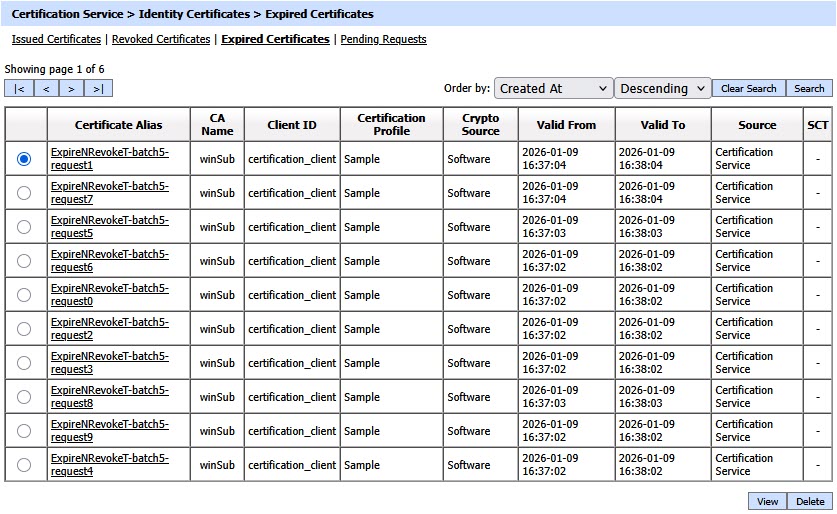Select radio button for ExpireNRevokeT-batch5-request4
Image resolution: width=837 pixels, height=514 pixels.
(x=24, y=465)
